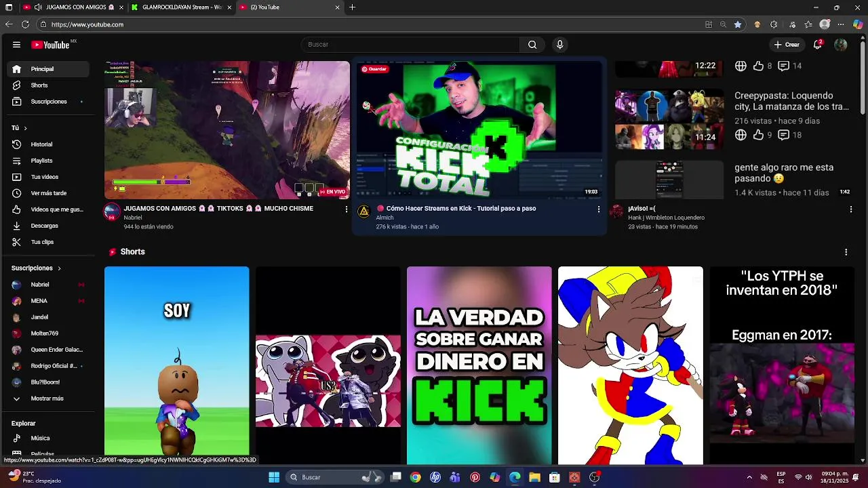868x488 pixels.
Task: Click Mostrar más in subscriptions list
Action: click(47, 399)
